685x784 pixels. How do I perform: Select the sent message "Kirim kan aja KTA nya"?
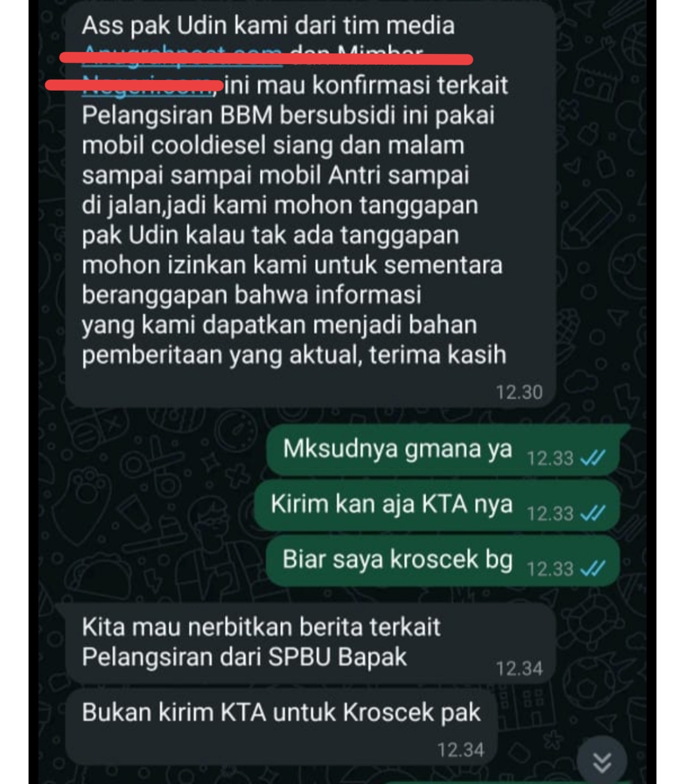(x=437, y=506)
